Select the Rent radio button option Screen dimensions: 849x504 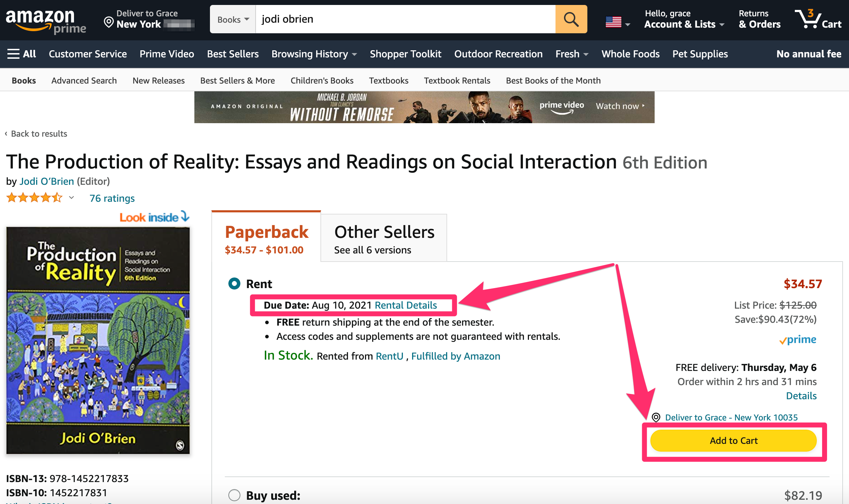point(234,282)
